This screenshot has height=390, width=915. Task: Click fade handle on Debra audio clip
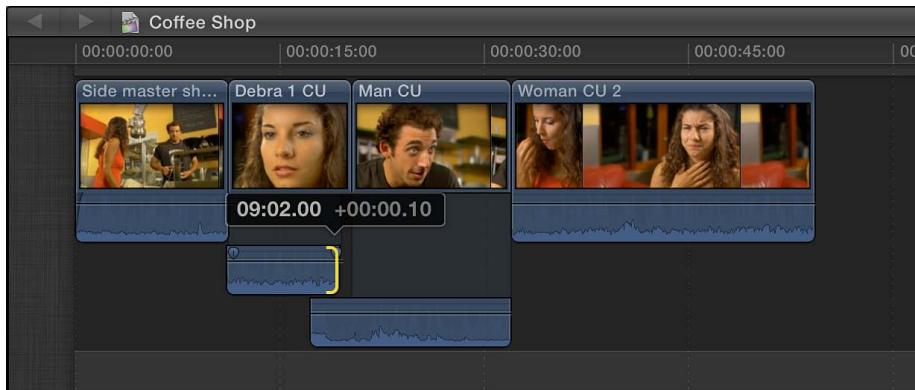coord(233,253)
